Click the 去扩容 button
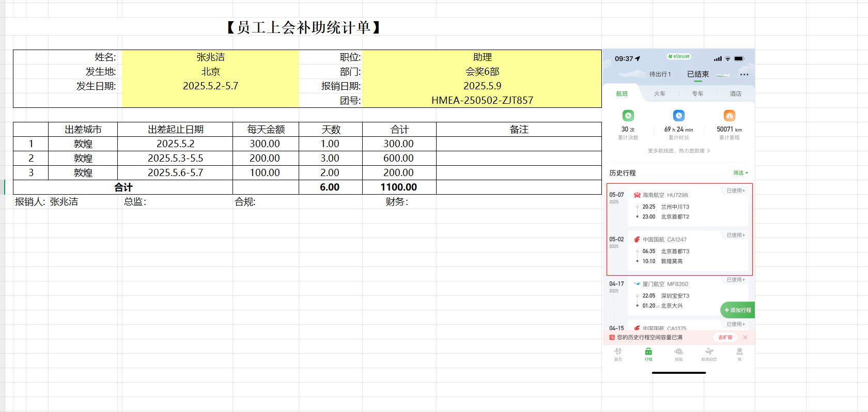The image size is (868, 412). coord(725,338)
